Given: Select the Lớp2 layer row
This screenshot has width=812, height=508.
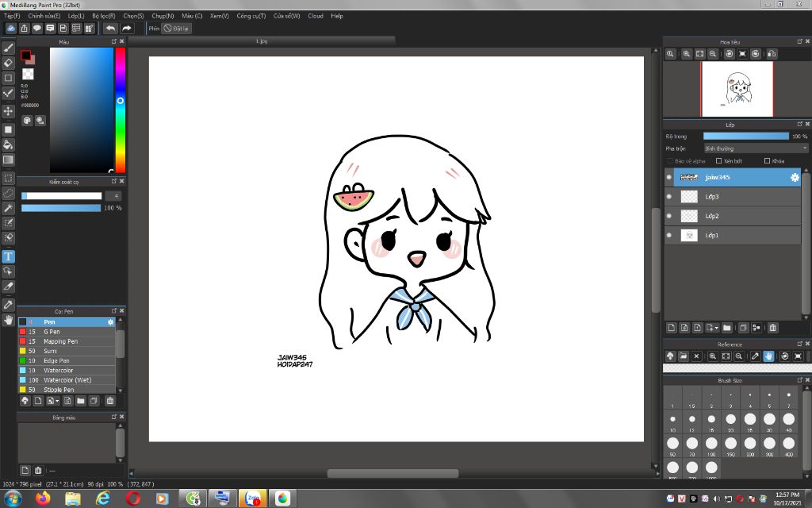Looking at the screenshot, I should click(732, 216).
